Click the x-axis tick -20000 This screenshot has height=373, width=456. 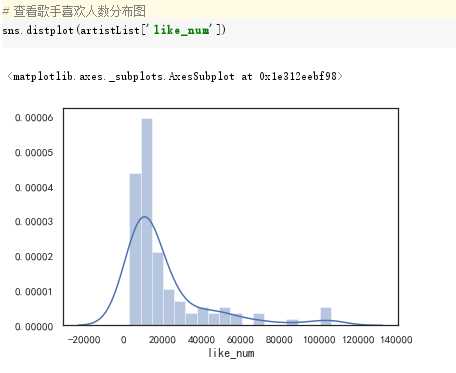84,340
